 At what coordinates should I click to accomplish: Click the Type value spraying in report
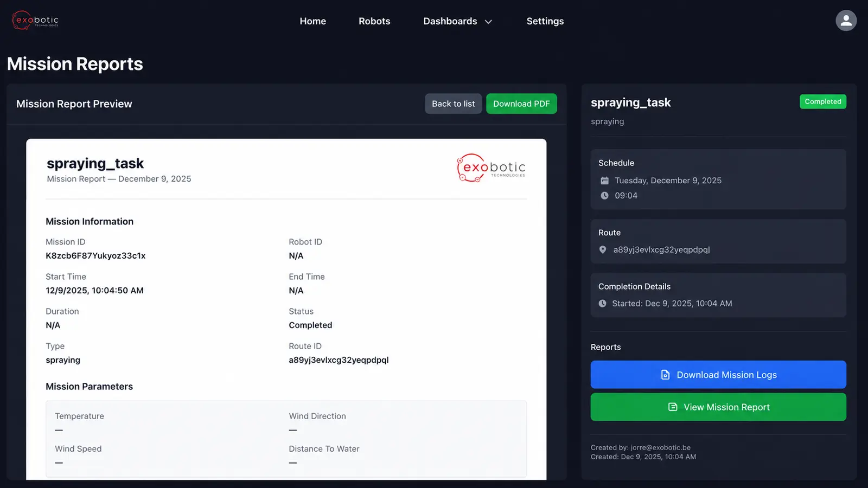(63, 360)
